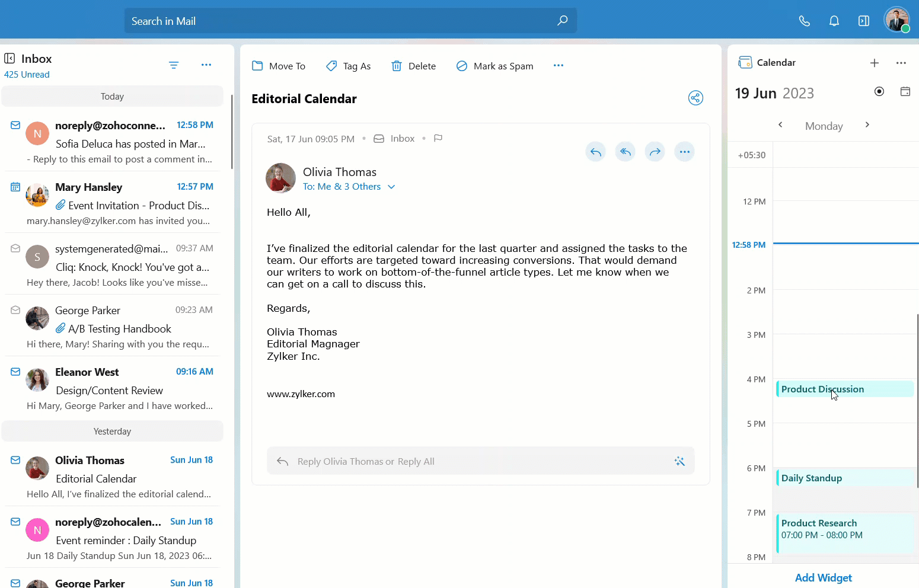This screenshot has width=919, height=588.
Task: Click Move To in toolbar
Action: [279, 66]
